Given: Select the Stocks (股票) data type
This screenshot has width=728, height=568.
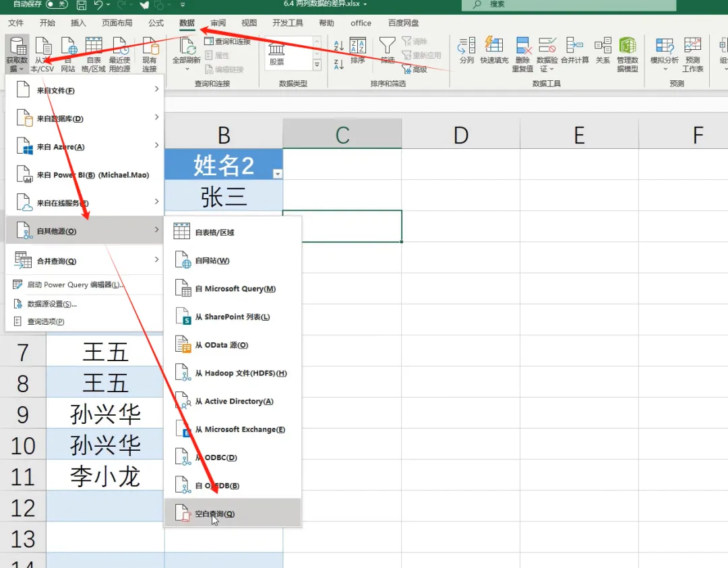Looking at the screenshot, I should pyautogui.click(x=277, y=54).
